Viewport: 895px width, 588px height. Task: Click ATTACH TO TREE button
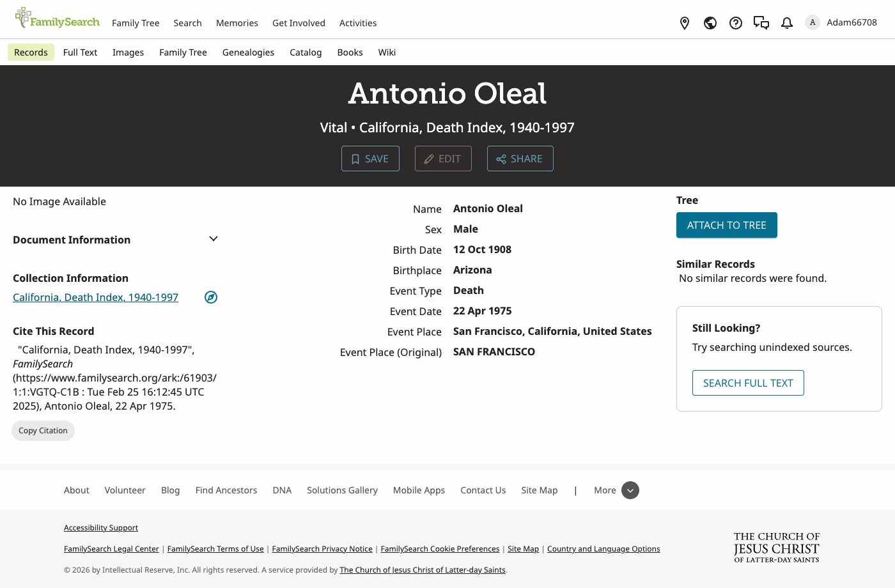[x=727, y=225]
